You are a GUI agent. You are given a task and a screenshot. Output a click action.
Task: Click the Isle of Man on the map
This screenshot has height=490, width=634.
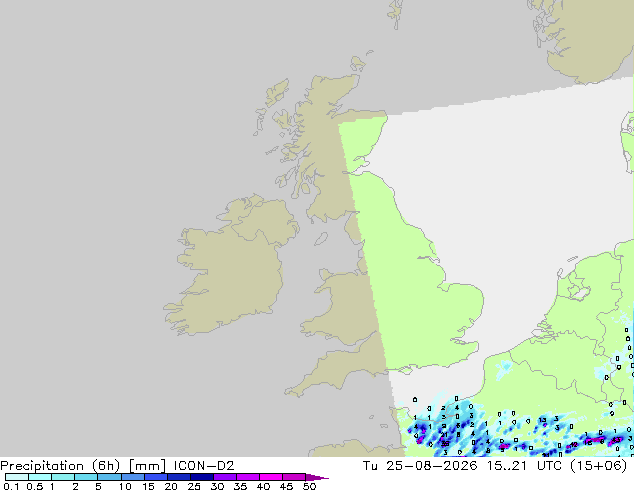tap(321, 239)
